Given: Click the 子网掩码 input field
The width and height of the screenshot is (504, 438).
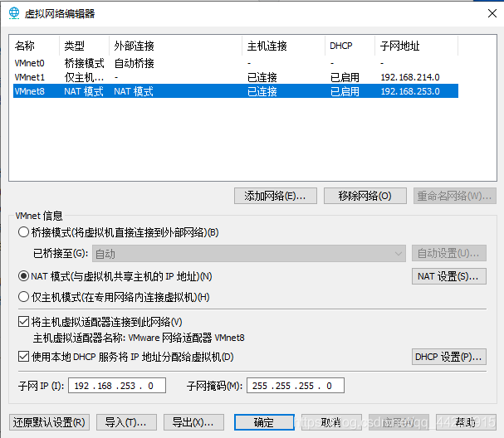Looking at the screenshot, I should click(296, 386).
